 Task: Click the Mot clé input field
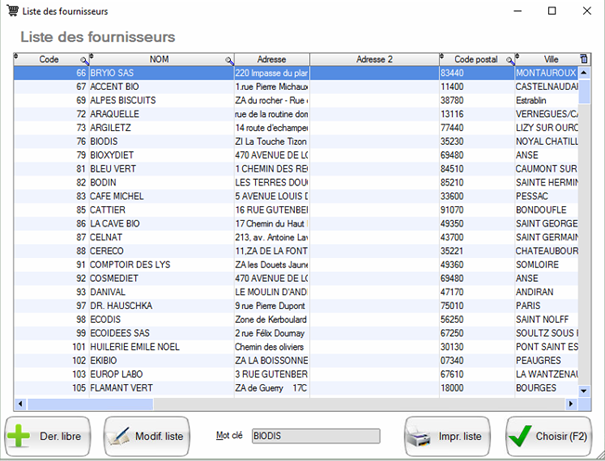pyautogui.click(x=315, y=436)
